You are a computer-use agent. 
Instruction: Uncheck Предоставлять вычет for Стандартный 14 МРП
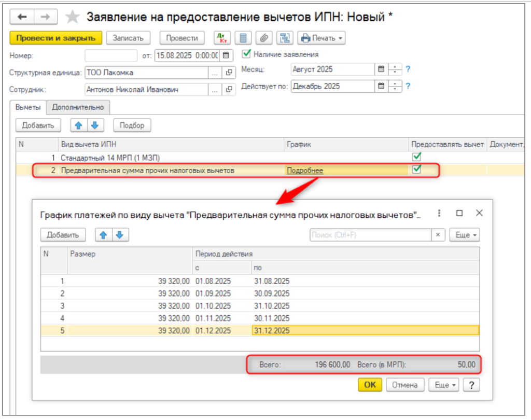[x=416, y=157]
